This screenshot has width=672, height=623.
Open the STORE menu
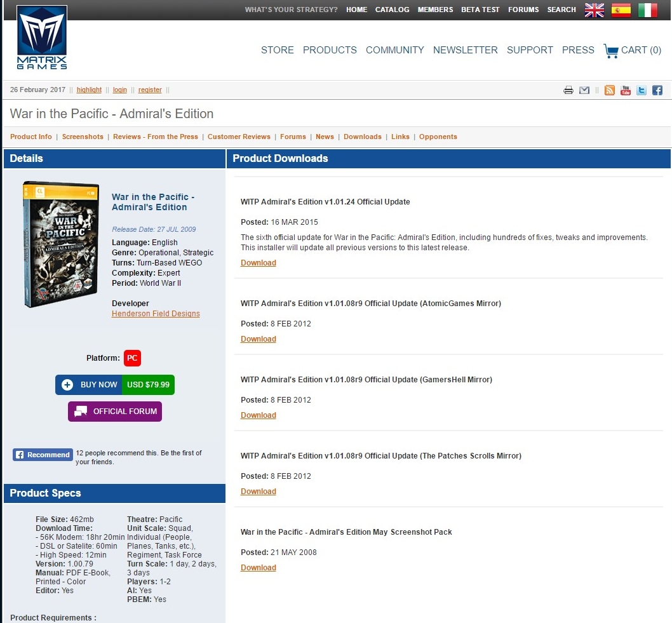click(278, 50)
